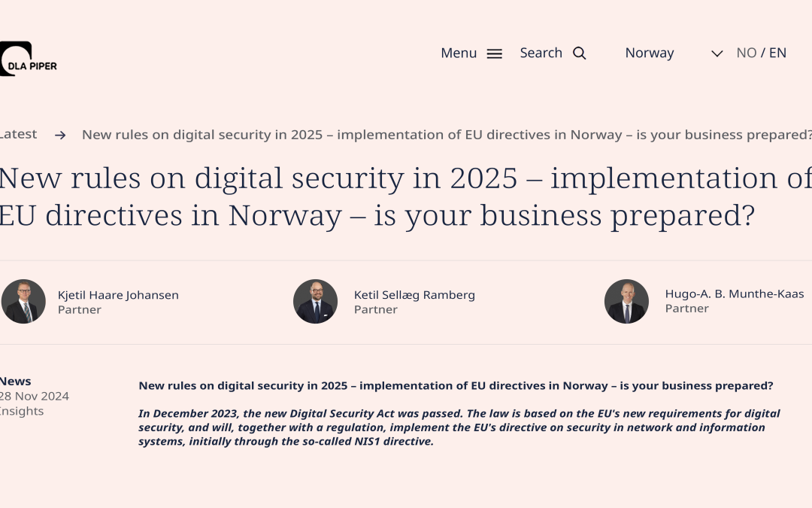Click the DLA Piper logo

coord(28,59)
